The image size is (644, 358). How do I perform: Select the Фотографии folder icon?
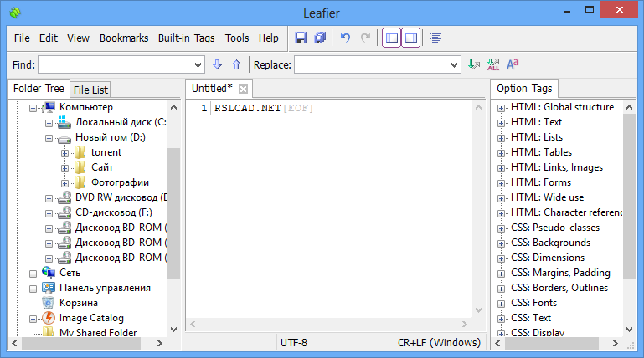click(x=80, y=182)
